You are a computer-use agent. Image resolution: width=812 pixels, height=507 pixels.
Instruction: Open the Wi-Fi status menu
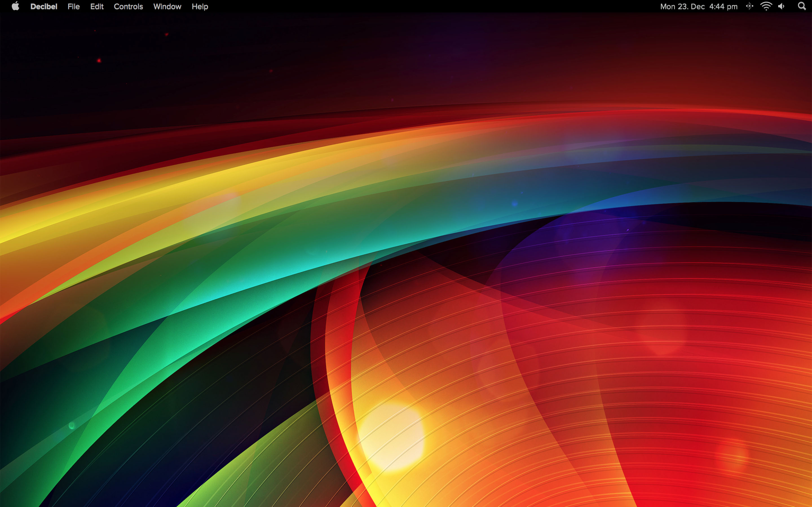pyautogui.click(x=766, y=6)
